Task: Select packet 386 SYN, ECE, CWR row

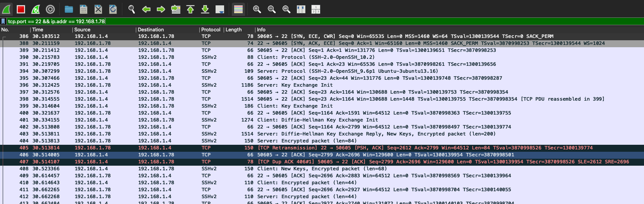Action: (x=322, y=36)
